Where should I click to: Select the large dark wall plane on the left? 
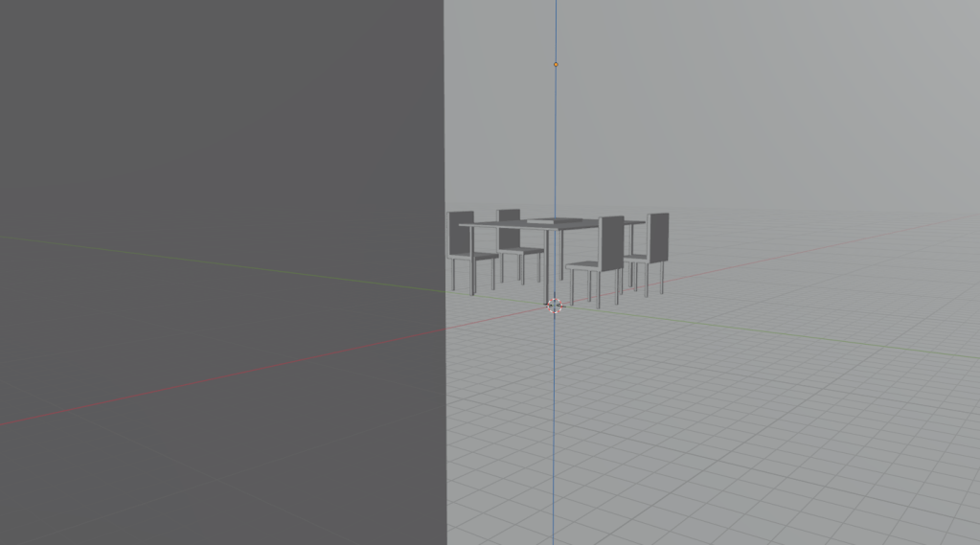[220, 144]
